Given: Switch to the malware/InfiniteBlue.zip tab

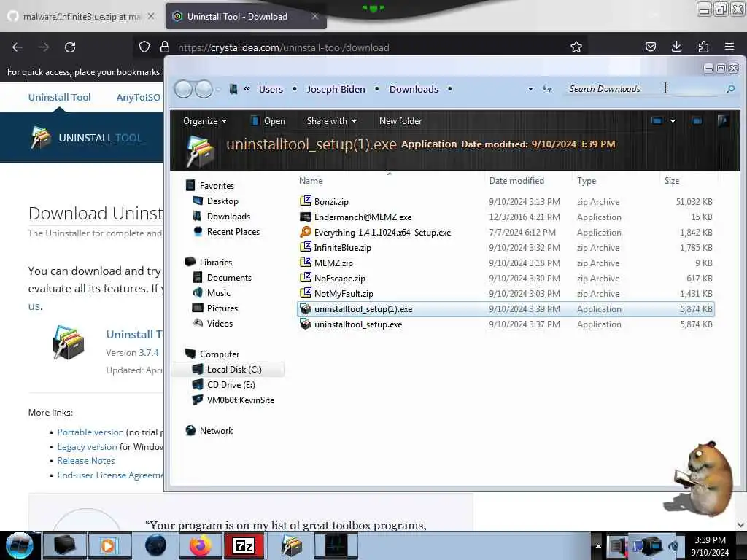Looking at the screenshot, I should pyautogui.click(x=82, y=16).
